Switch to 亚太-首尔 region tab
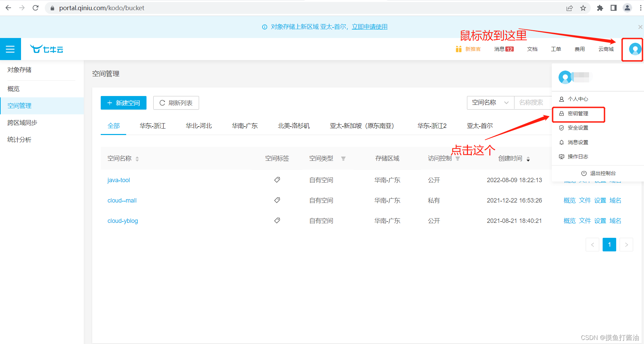 pos(480,126)
